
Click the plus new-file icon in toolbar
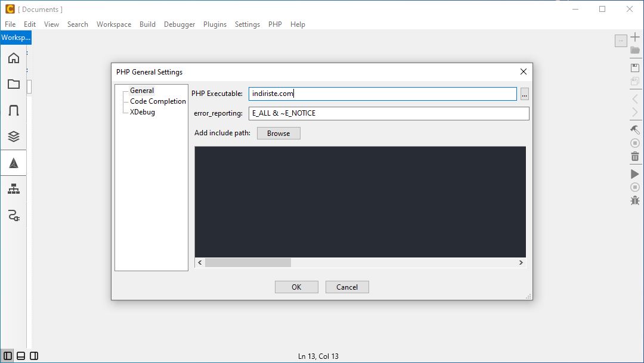click(x=635, y=37)
